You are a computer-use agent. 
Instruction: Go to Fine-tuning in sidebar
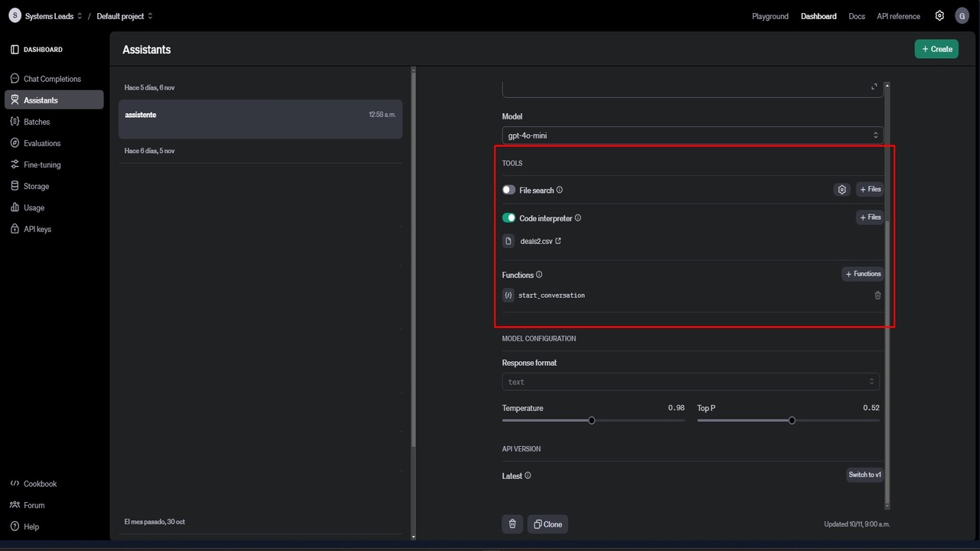(42, 165)
